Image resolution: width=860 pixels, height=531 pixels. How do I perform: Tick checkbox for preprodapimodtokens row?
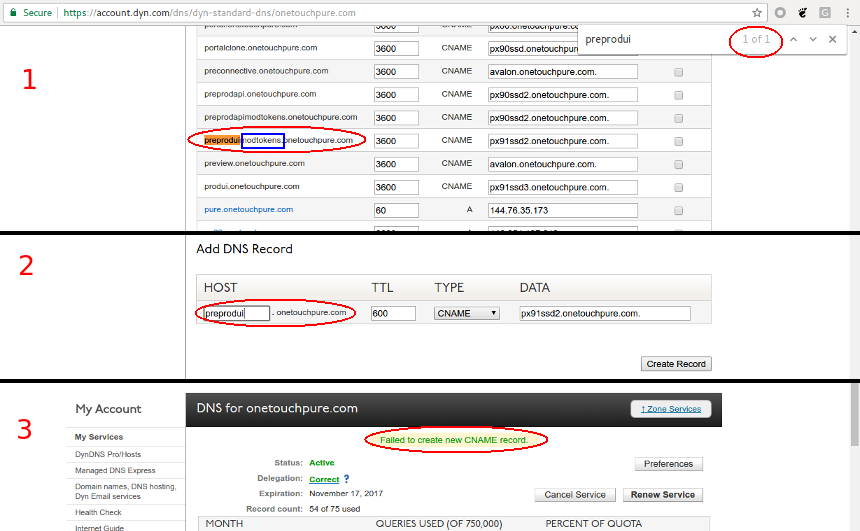tap(678, 118)
